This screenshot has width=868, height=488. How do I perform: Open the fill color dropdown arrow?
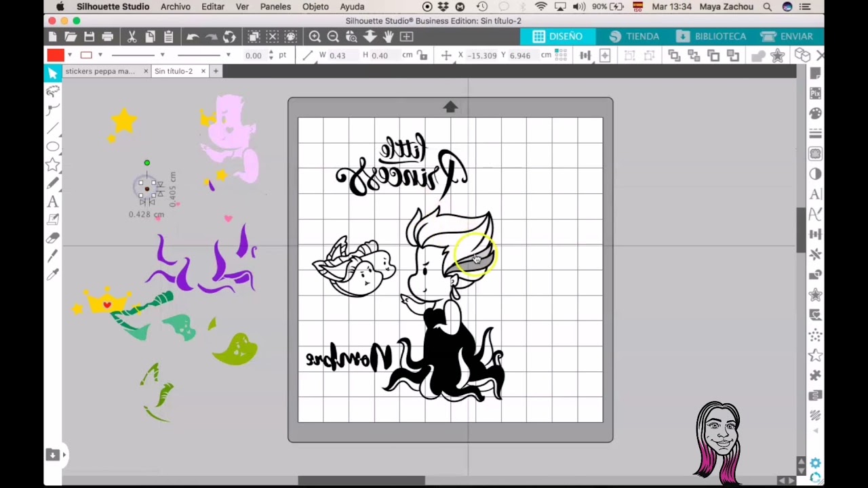[x=70, y=55]
